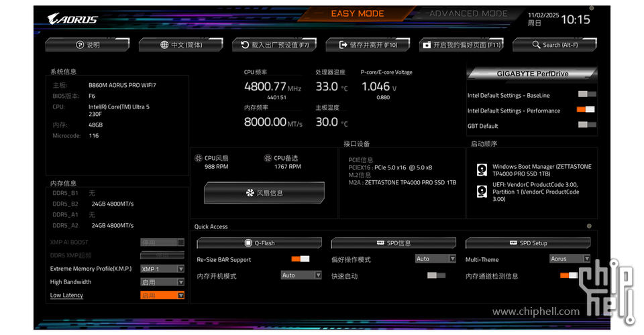The height and width of the screenshot is (335, 644).
Task: Select the EASY MODE tab
Action: [x=357, y=13]
